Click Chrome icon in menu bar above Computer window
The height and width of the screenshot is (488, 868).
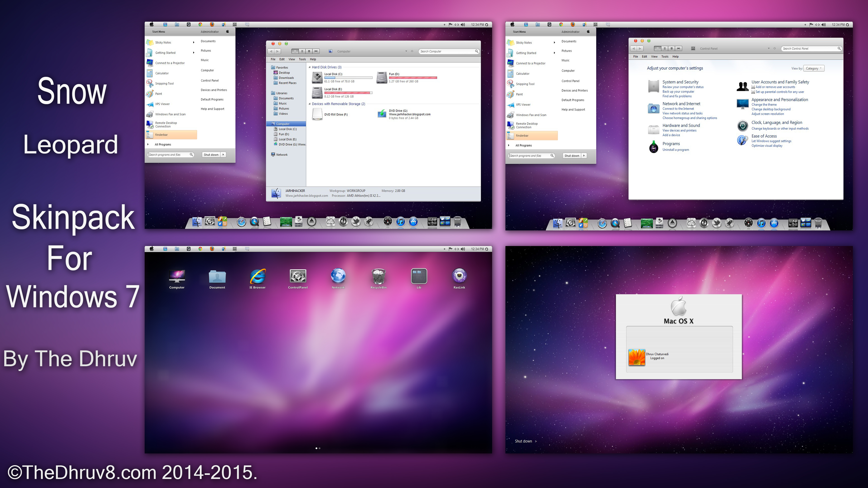point(200,25)
